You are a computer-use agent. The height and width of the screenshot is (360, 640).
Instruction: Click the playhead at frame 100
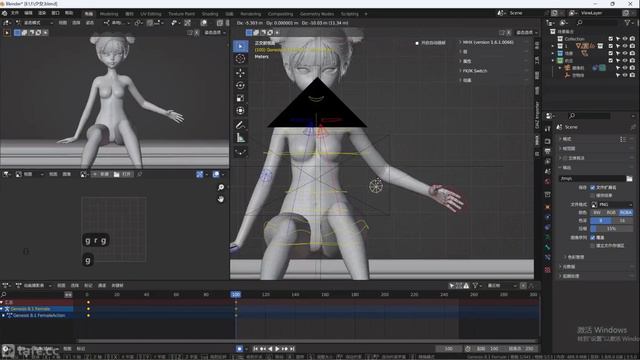236,294
